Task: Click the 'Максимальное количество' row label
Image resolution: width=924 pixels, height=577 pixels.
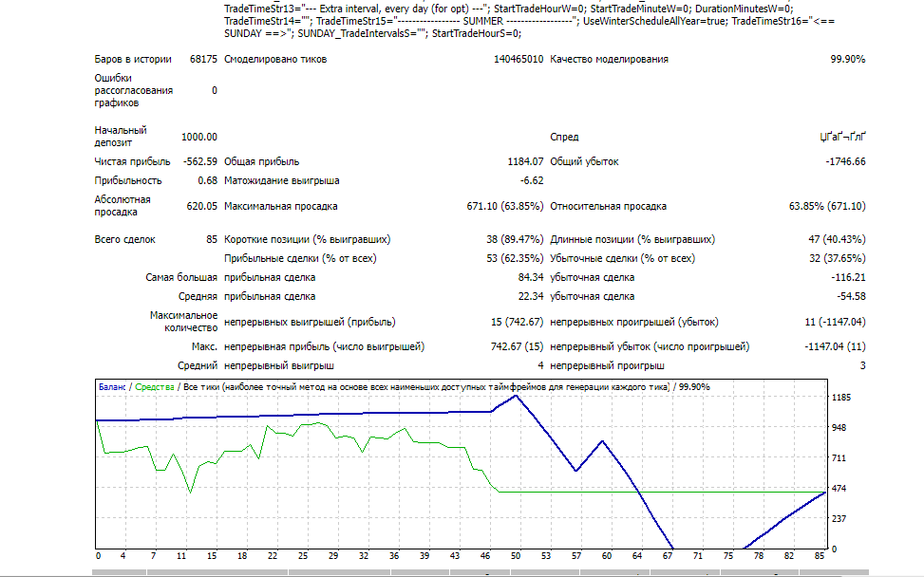Action: (184, 322)
